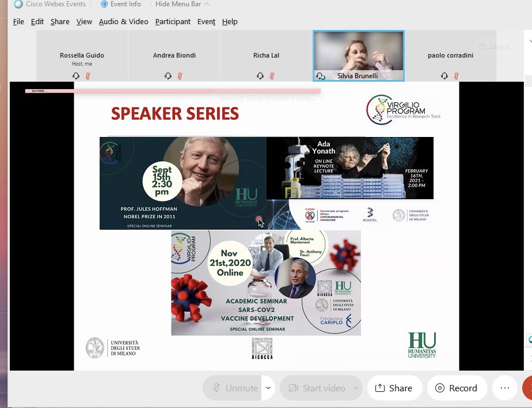Click Università degli Studi di Milano footer logo
This screenshot has width=532, height=408.
pyautogui.click(x=113, y=348)
